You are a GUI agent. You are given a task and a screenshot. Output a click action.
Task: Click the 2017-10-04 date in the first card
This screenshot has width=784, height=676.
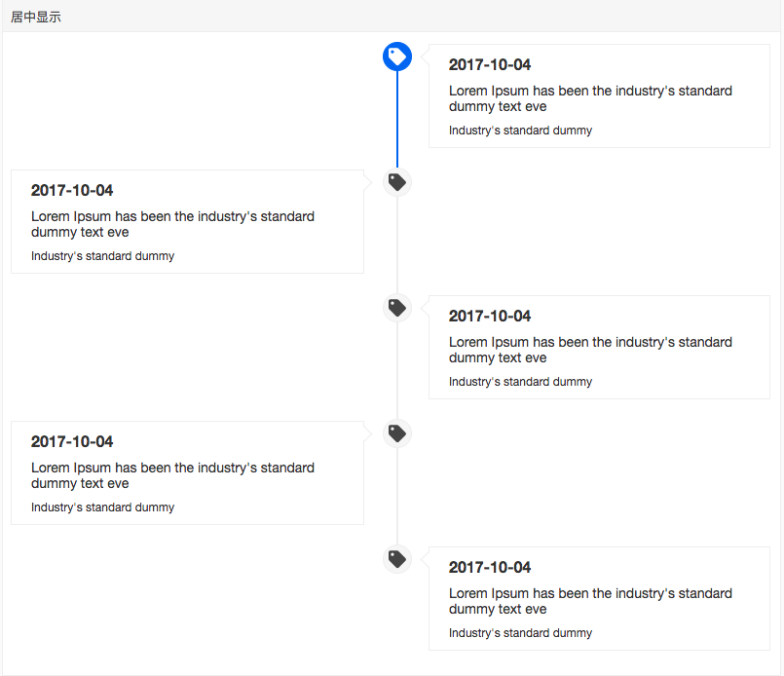(490, 65)
